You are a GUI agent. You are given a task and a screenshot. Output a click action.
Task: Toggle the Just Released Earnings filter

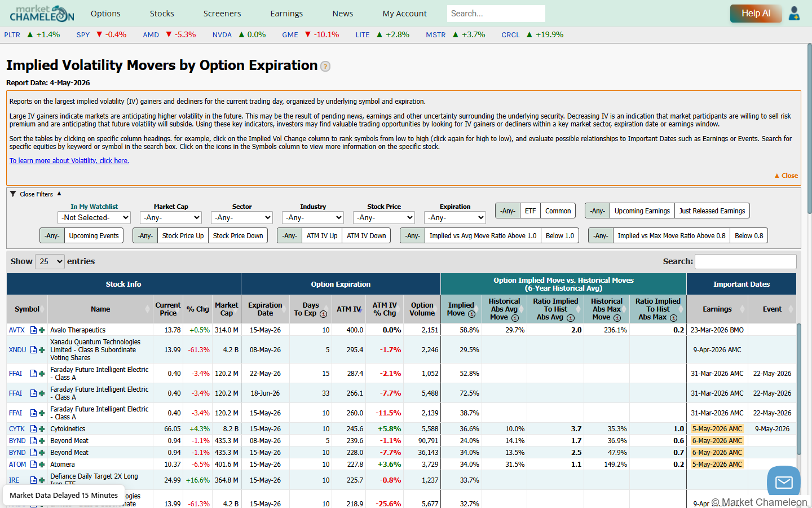[x=712, y=211]
